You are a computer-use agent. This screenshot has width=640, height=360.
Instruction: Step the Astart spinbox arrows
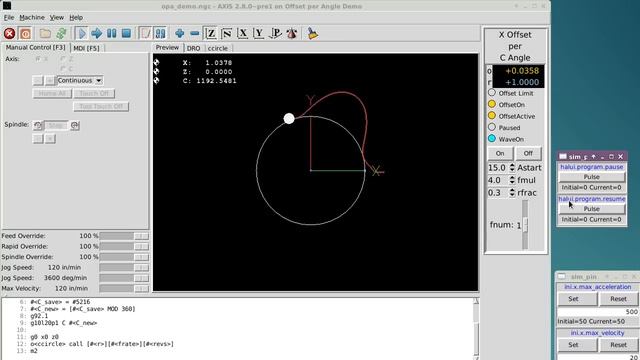pyautogui.click(x=512, y=168)
